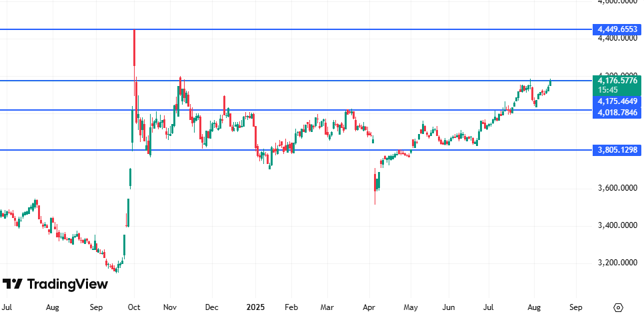Click the Sep label at far right
Screen dimensions: 644x314
[577, 307]
